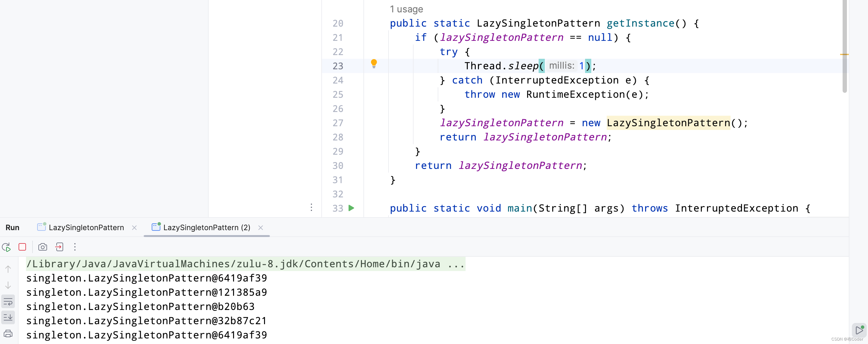Stop the running process
868x344 pixels.
tap(22, 247)
